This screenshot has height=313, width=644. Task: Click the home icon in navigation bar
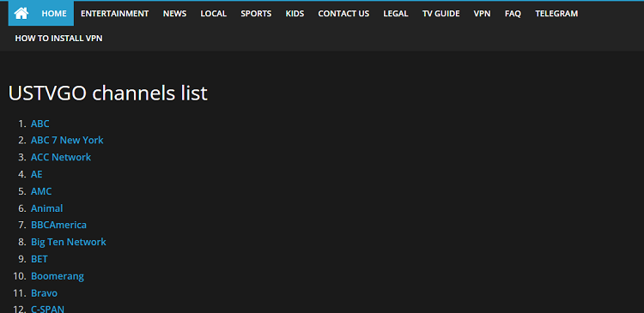coord(21,14)
